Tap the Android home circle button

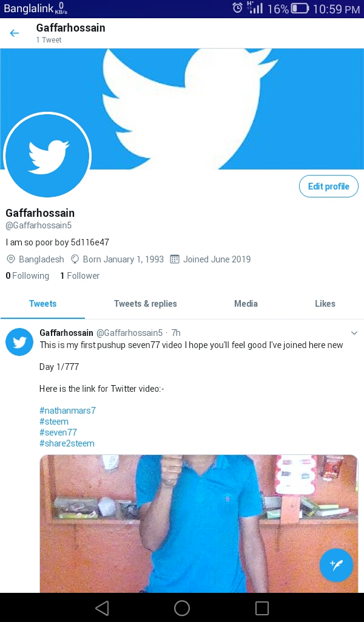(x=182, y=607)
